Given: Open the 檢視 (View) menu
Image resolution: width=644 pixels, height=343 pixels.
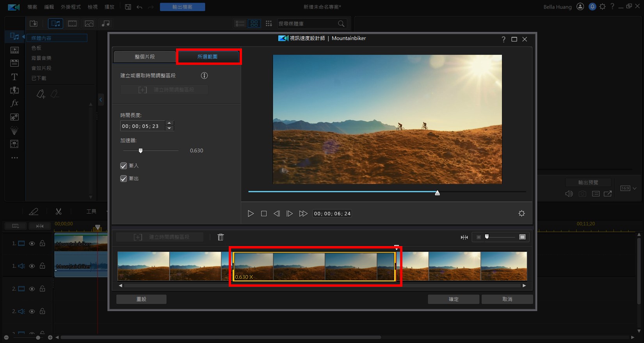Looking at the screenshot, I should pyautogui.click(x=93, y=7).
